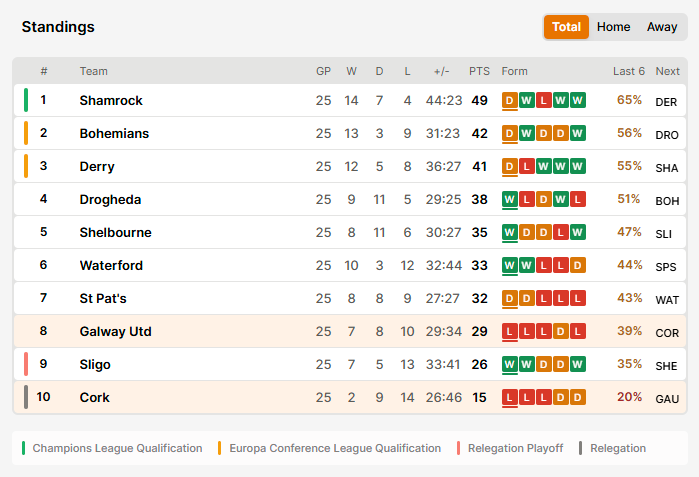This screenshot has width=699, height=477.
Task: Open Derry's next opponent SHA
Action: [666, 168]
